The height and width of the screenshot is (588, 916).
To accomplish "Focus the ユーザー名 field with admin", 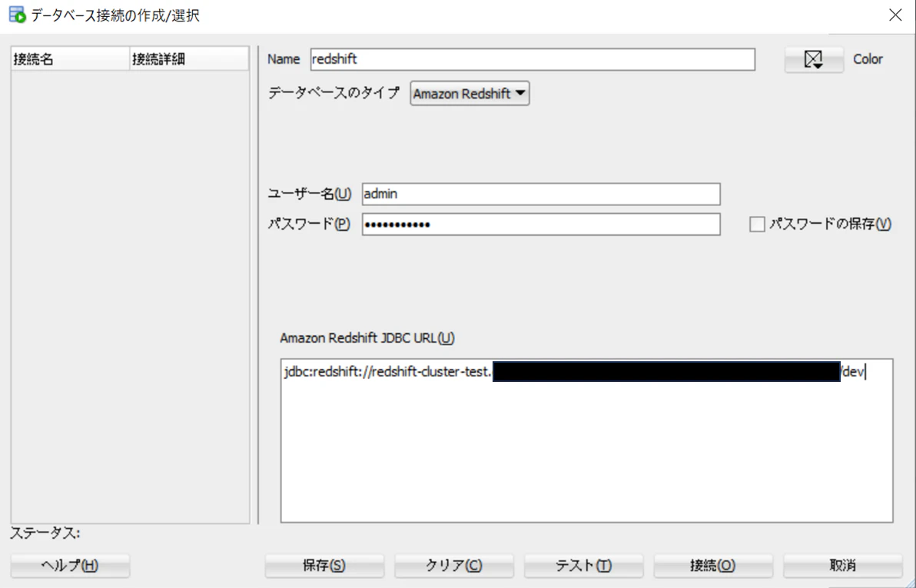I will (541, 194).
